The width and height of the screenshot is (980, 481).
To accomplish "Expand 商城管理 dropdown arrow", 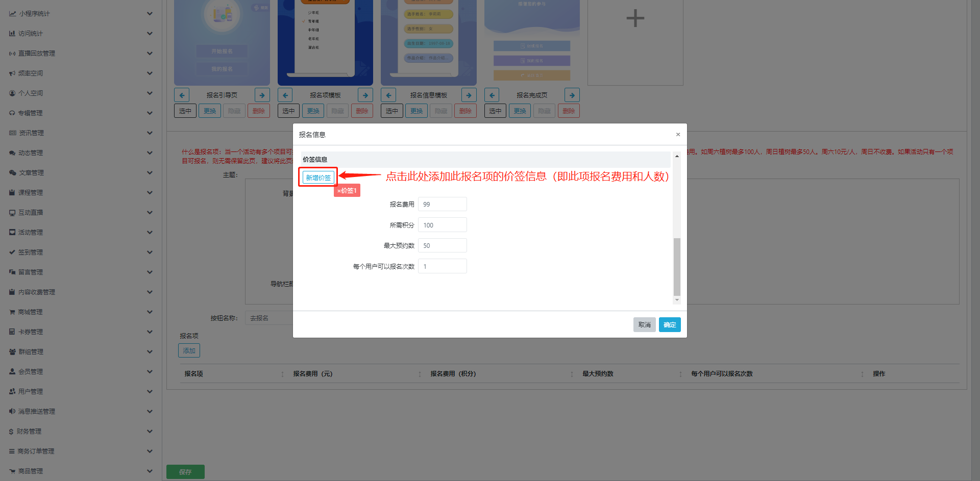I will pyautogui.click(x=150, y=312).
